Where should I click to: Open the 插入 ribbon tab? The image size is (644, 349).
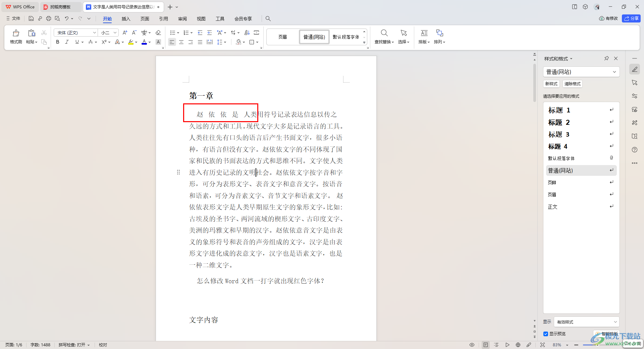(x=126, y=19)
